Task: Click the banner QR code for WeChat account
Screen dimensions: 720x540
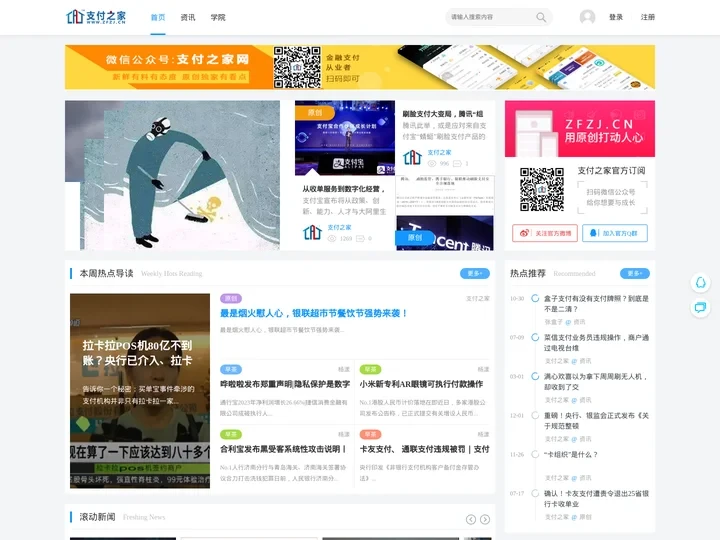Action: [x=297, y=67]
